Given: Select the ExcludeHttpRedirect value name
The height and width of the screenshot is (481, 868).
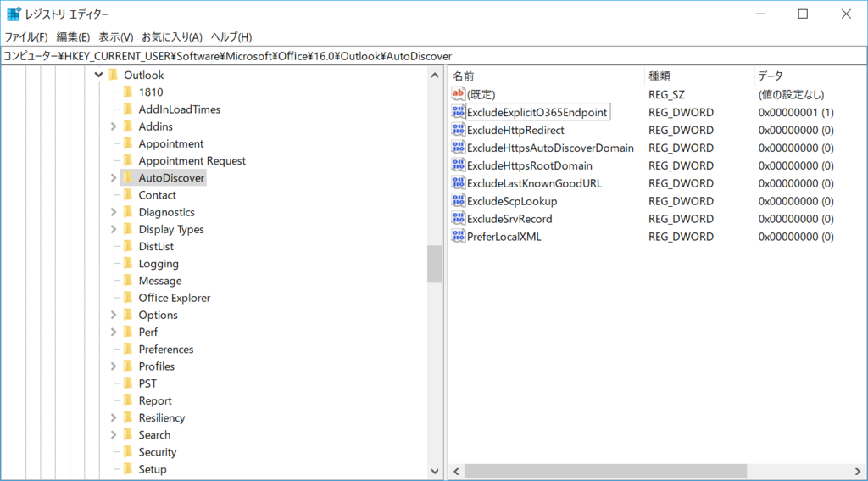Looking at the screenshot, I should coord(515,131).
